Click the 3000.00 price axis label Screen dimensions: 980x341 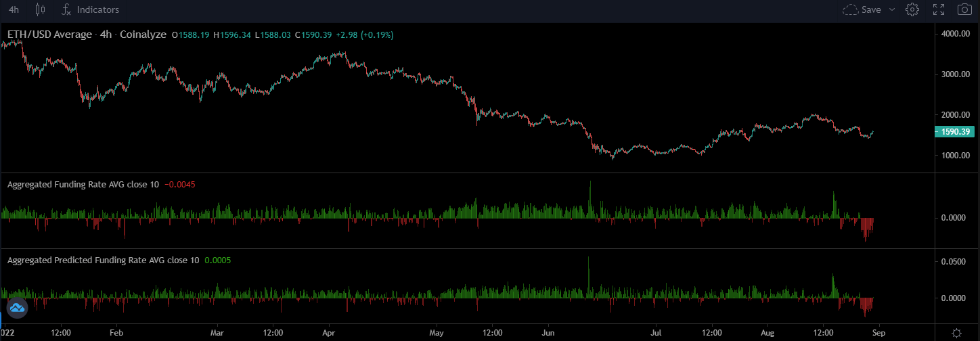[x=957, y=74]
